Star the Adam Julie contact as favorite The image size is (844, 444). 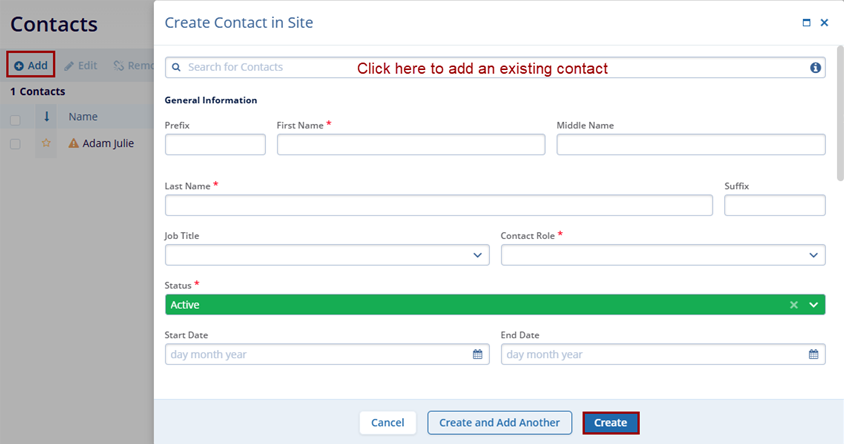[x=46, y=144]
